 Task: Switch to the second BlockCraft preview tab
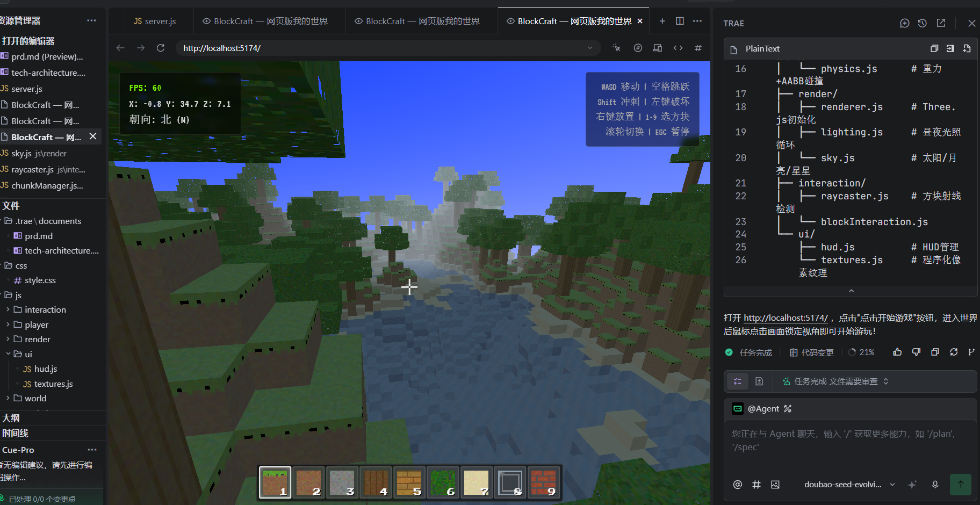[x=417, y=21]
